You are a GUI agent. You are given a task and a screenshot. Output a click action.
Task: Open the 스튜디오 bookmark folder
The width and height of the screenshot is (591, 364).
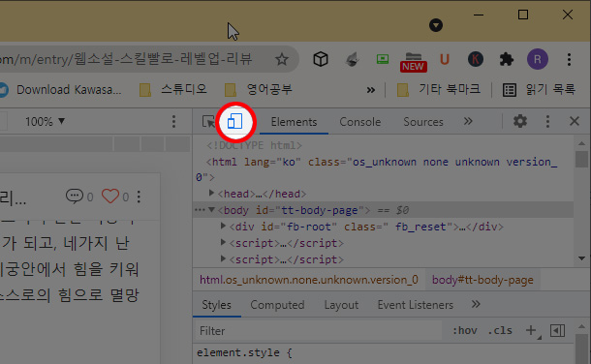coord(173,90)
